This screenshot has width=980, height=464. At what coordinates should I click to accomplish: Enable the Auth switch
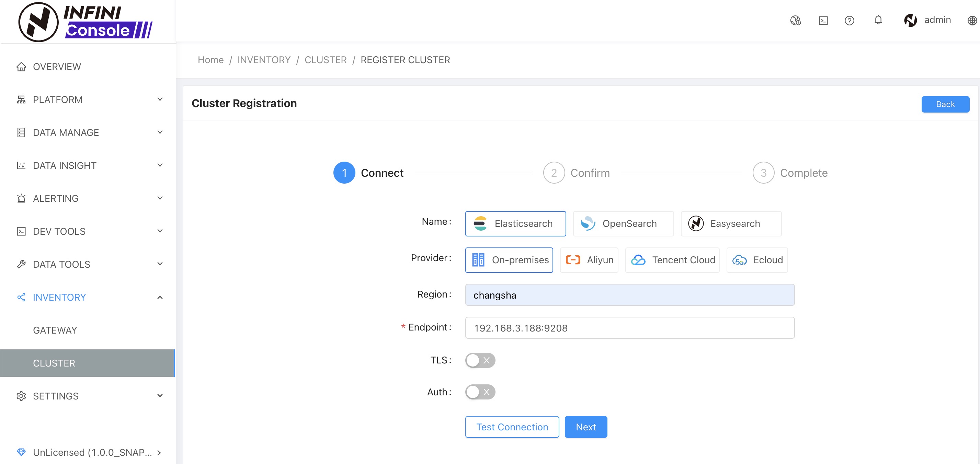coord(480,392)
